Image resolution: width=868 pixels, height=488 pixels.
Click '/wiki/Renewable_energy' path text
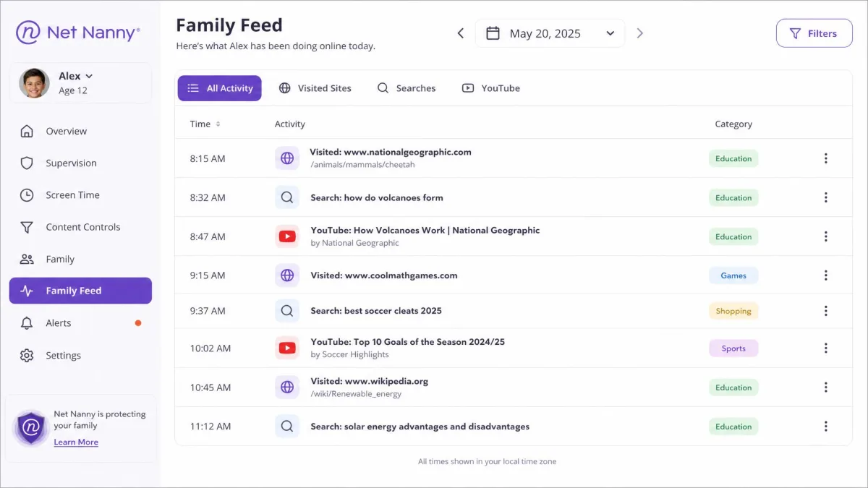pos(356,394)
